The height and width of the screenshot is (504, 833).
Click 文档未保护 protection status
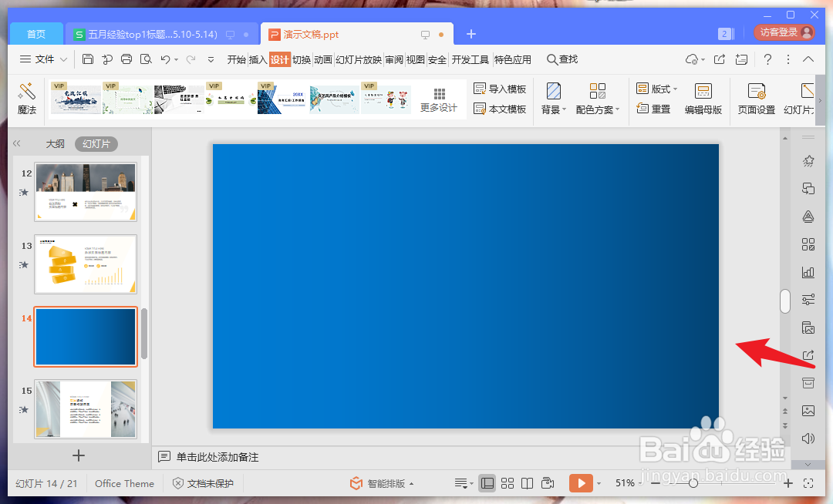(x=202, y=483)
